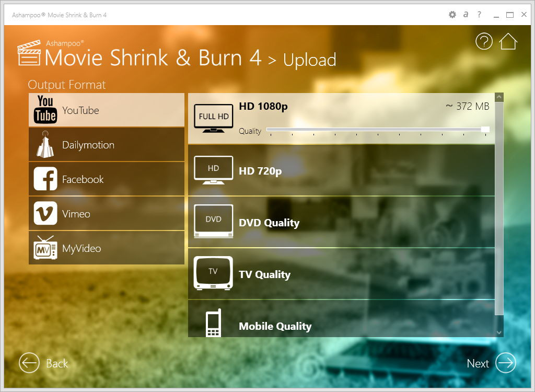Viewport: 535px width, 392px height.
Task: Click the Back arrow circle icon
Action: pyautogui.click(x=29, y=363)
